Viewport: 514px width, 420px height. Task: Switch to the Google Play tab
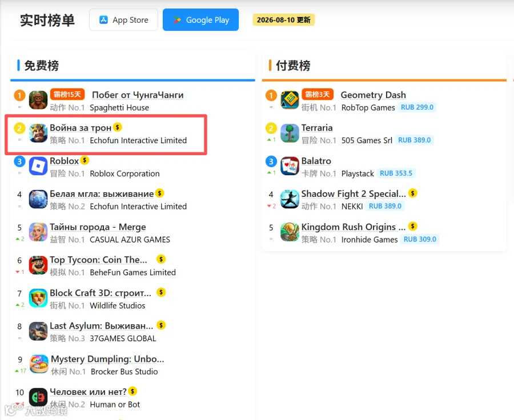200,20
